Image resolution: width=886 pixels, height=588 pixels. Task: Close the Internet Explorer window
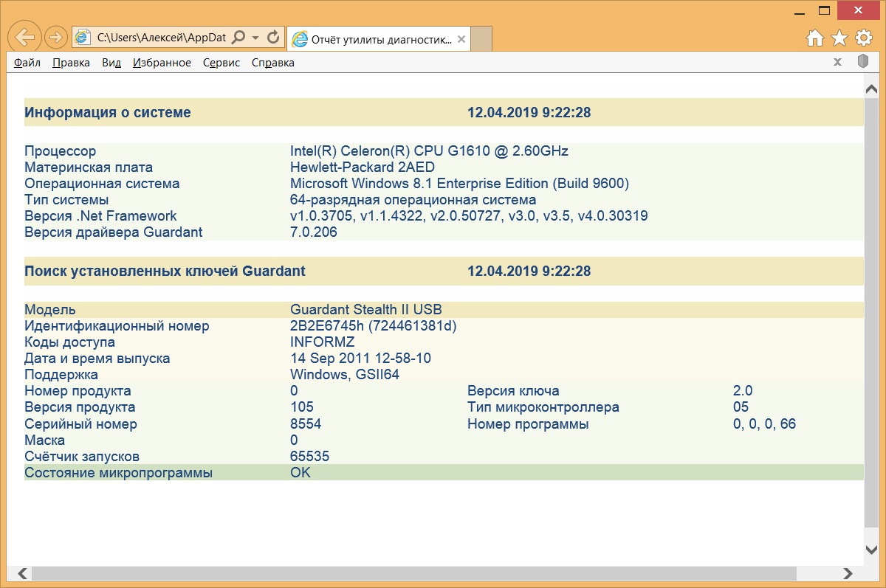coord(859,10)
